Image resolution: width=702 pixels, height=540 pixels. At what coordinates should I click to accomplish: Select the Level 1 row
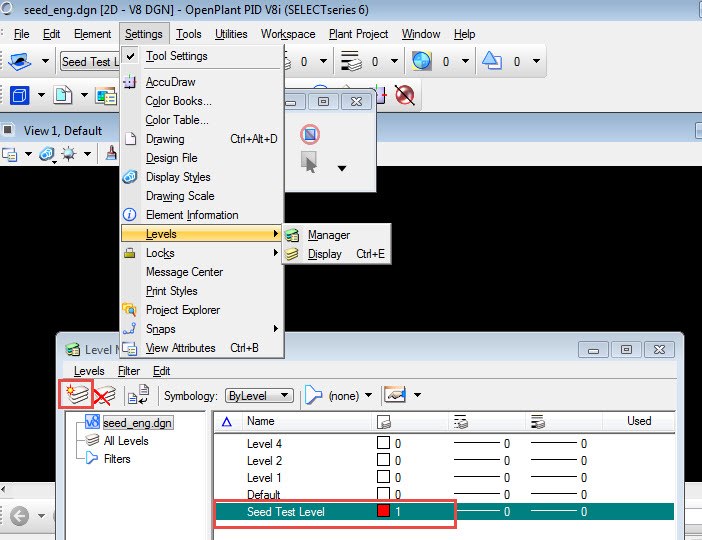445,478
